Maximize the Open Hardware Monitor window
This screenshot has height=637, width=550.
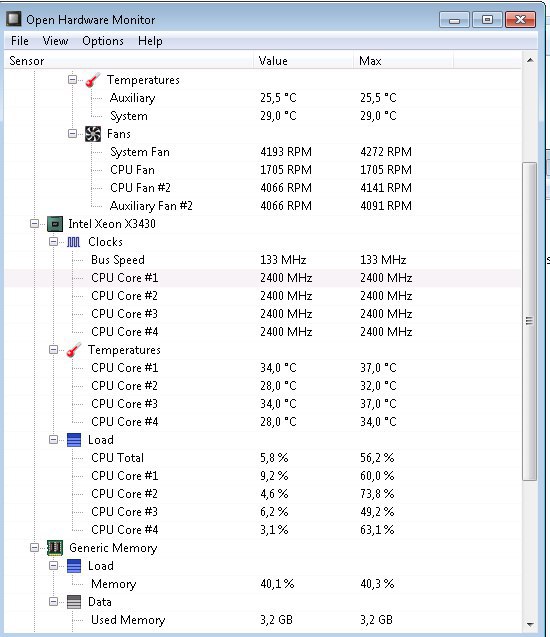point(487,20)
